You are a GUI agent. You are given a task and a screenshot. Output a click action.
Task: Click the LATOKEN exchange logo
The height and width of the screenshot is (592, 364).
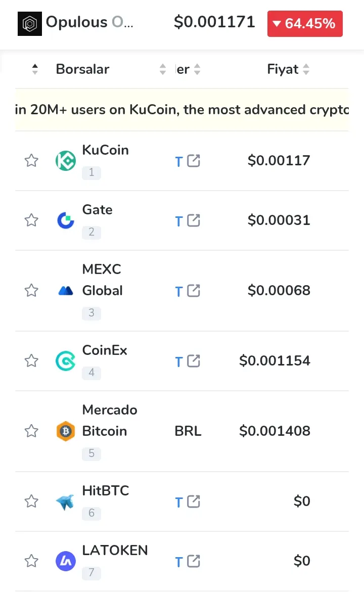pos(65,561)
